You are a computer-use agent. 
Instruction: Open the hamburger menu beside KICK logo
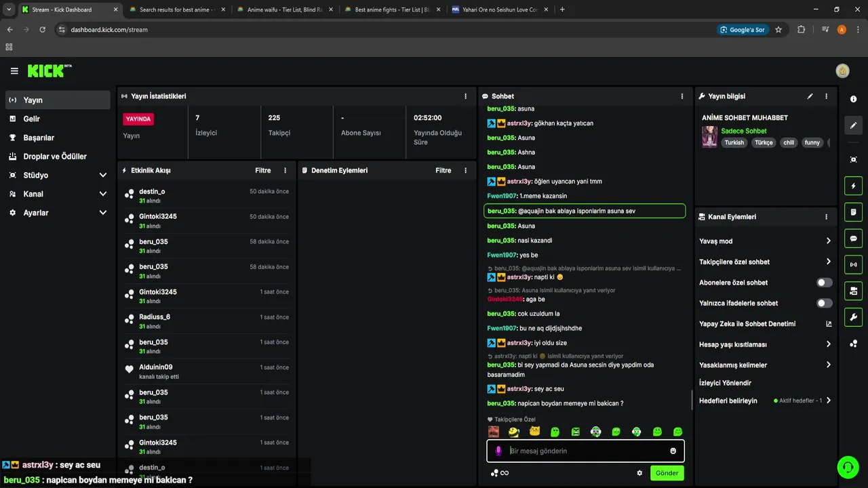14,71
